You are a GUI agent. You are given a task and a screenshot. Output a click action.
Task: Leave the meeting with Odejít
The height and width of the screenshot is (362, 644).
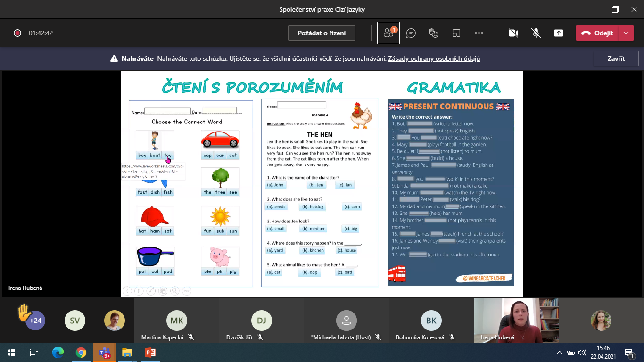click(597, 33)
